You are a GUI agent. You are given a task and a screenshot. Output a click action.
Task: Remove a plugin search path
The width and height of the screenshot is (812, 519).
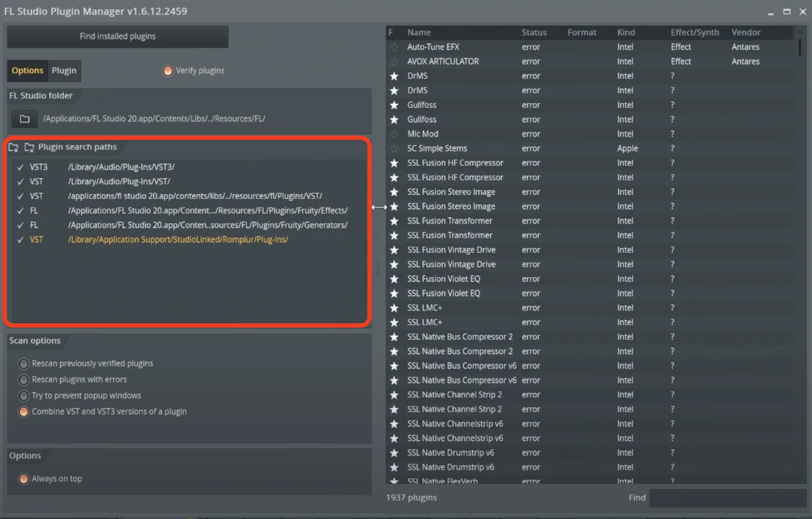(x=29, y=147)
